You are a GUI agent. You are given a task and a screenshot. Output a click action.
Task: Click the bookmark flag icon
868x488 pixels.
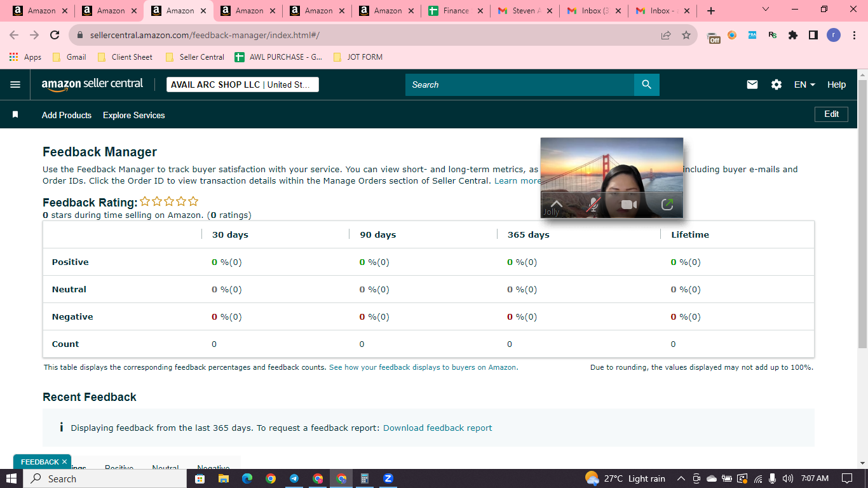coord(15,115)
